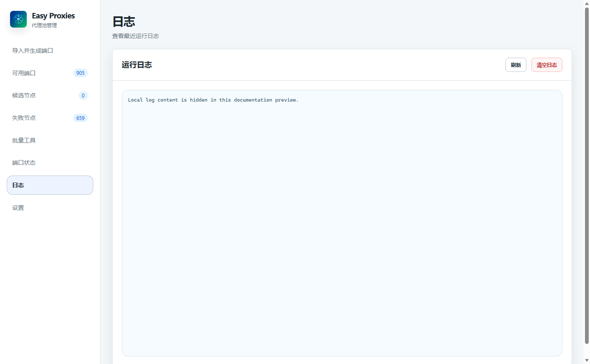Go to 候选节点 page
The image size is (590, 364).
(50, 95)
